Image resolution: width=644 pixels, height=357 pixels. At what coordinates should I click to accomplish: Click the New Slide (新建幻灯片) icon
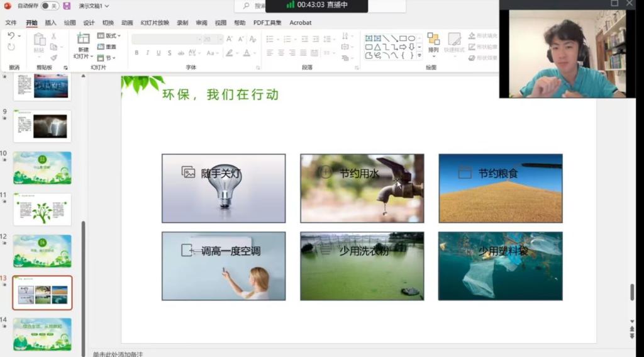coord(83,38)
